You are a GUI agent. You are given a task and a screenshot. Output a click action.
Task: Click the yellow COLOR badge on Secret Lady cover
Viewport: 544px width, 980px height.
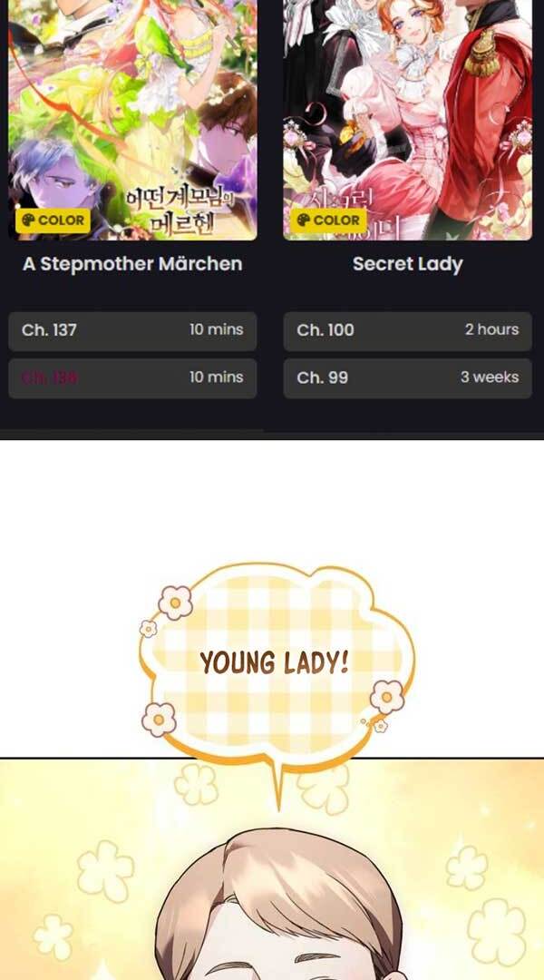[x=328, y=220]
